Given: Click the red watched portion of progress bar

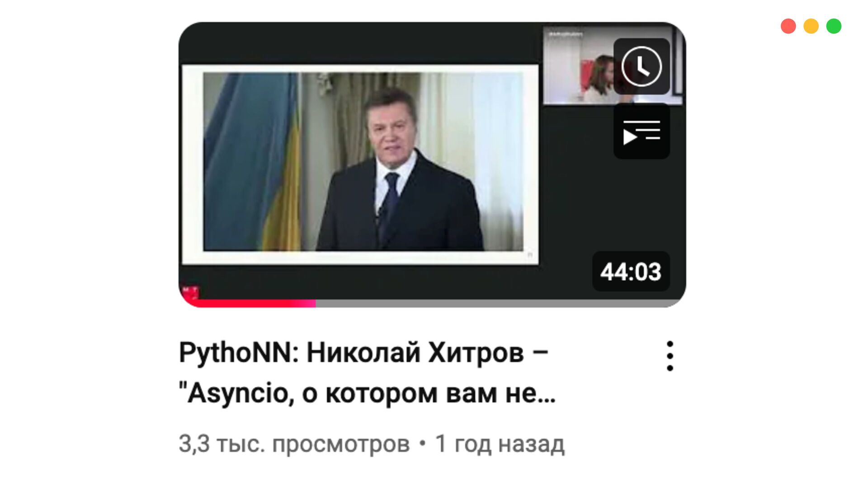Looking at the screenshot, I should (248, 304).
